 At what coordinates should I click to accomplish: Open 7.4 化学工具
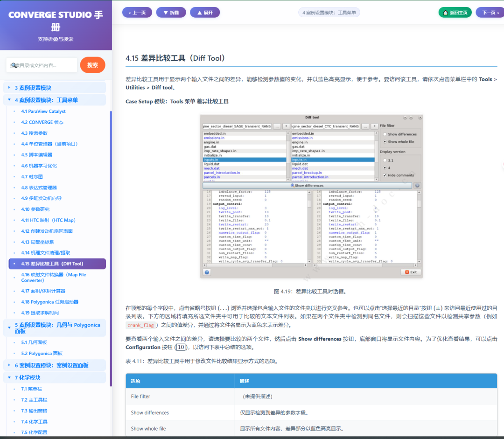coord(34,422)
